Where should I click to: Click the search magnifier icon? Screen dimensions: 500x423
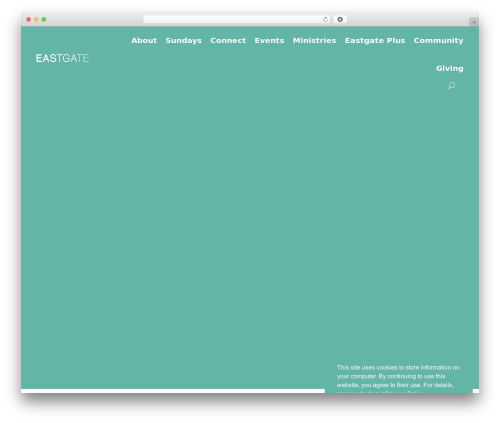(x=451, y=86)
